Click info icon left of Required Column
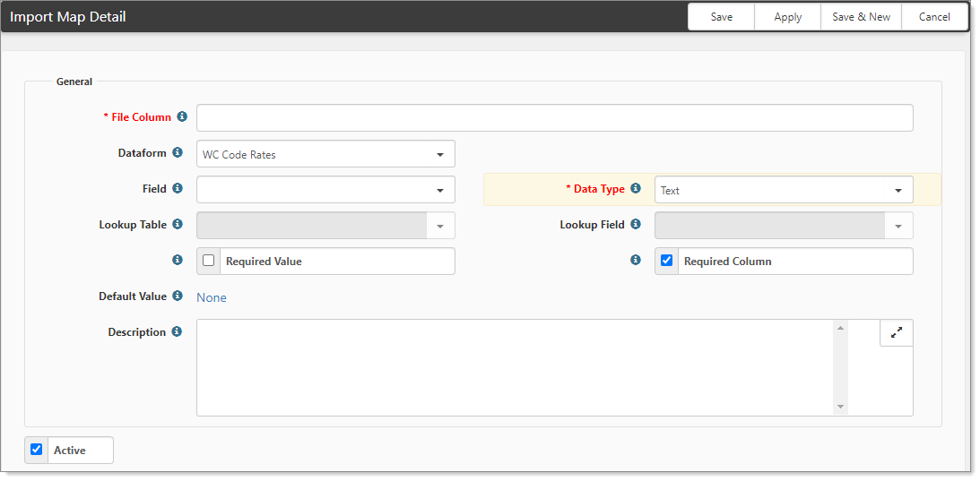This screenshot has width=980, height=481. pos(636,260)
